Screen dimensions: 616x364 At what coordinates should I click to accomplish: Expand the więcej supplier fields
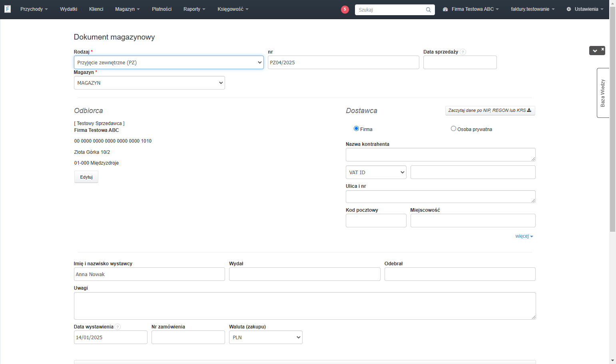pyautogui.click(x=524, y=236)
